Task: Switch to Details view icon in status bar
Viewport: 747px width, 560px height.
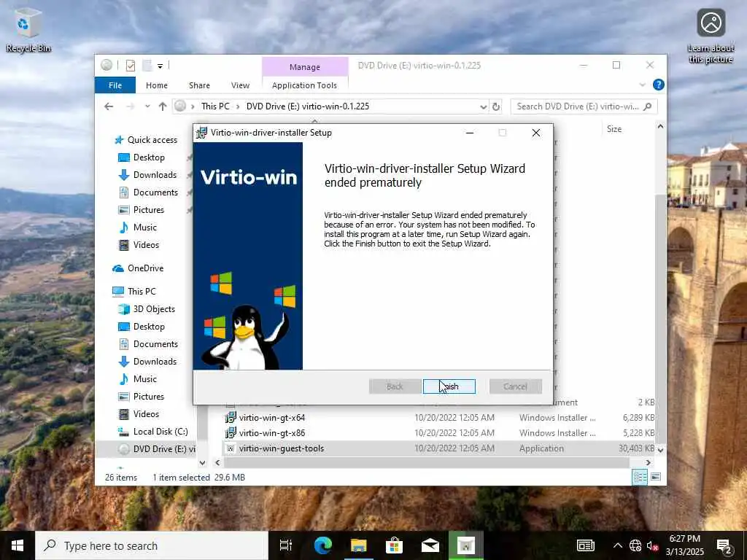Action: 640,477
